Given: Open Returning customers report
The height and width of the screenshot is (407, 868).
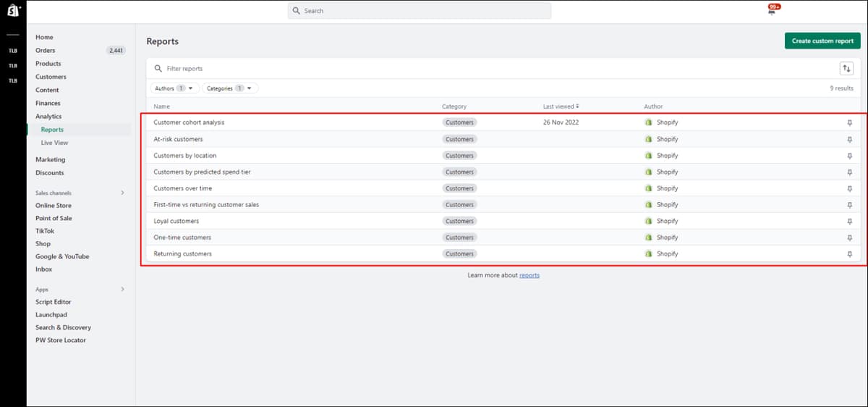Looking at the screenshot, I should [182, 254].
